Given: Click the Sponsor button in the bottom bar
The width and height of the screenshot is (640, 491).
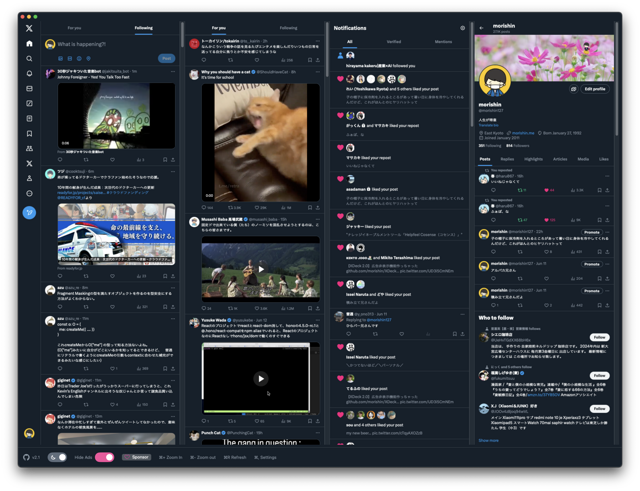Looking at the screenshot, I should coord(137,457).
